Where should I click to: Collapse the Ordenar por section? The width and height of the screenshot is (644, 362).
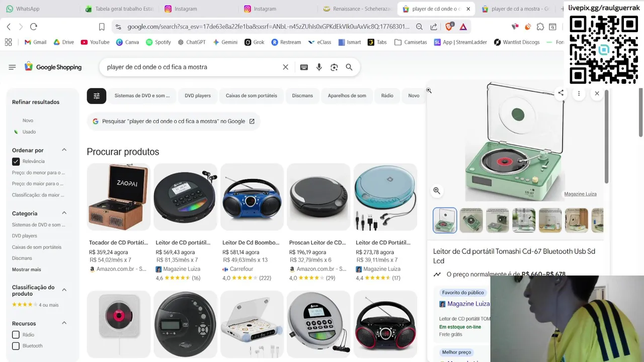pyautogui.click(x=64, y=150)
